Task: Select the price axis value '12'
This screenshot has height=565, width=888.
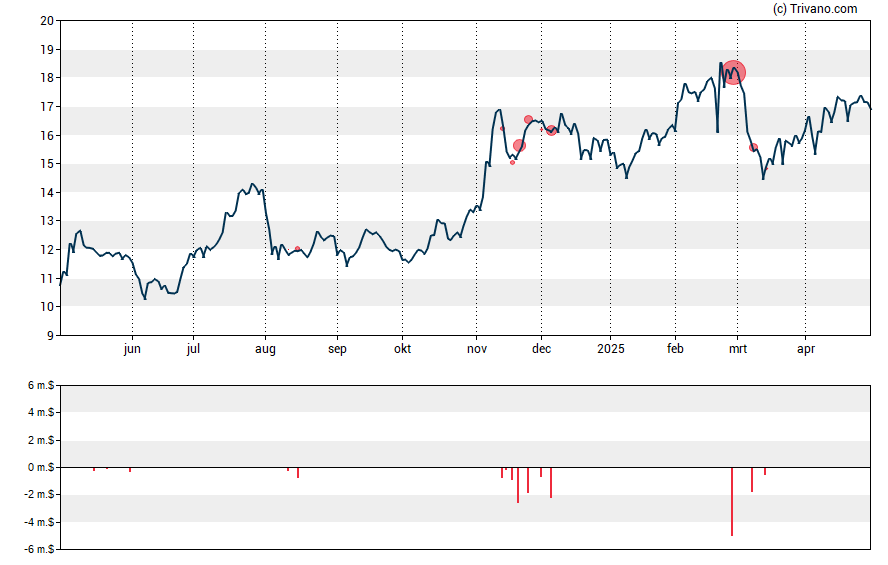Action: [47, 250]
